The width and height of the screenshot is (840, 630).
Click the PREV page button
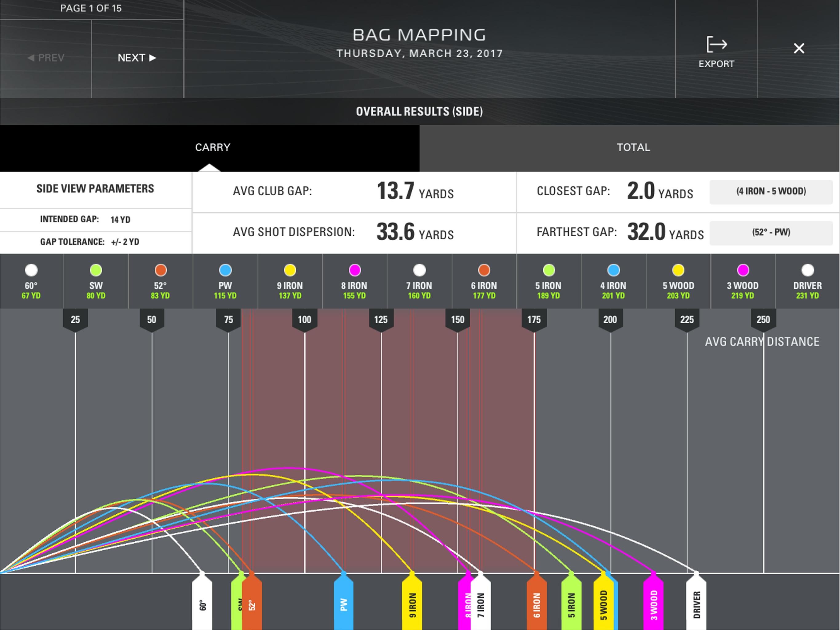[x=46, y=58]
